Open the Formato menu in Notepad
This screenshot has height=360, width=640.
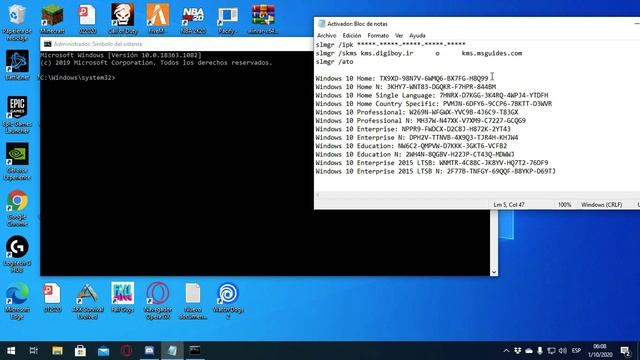click(x=378, y=36)
